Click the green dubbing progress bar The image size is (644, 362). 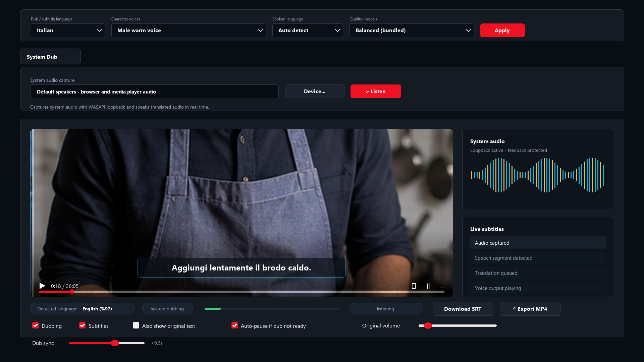click(x=272, y=309)
